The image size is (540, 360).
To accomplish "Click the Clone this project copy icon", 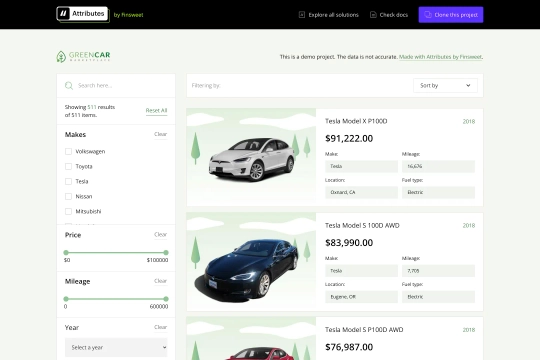I will tap(428, 14).
